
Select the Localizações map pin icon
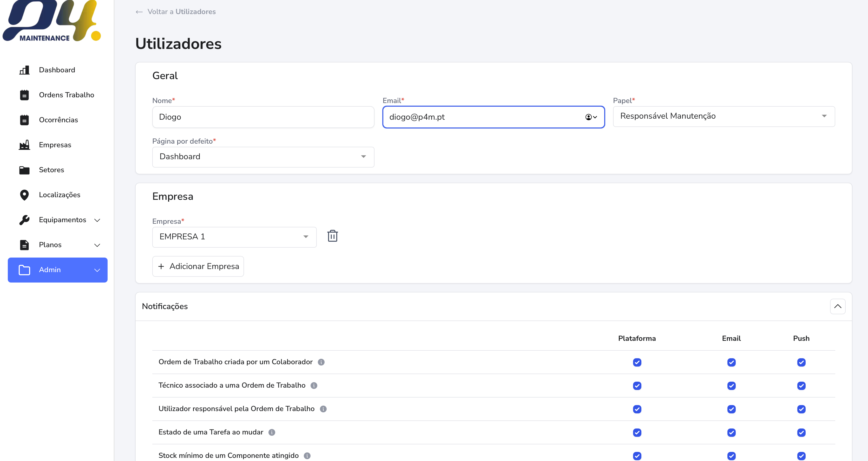point(24,195)
